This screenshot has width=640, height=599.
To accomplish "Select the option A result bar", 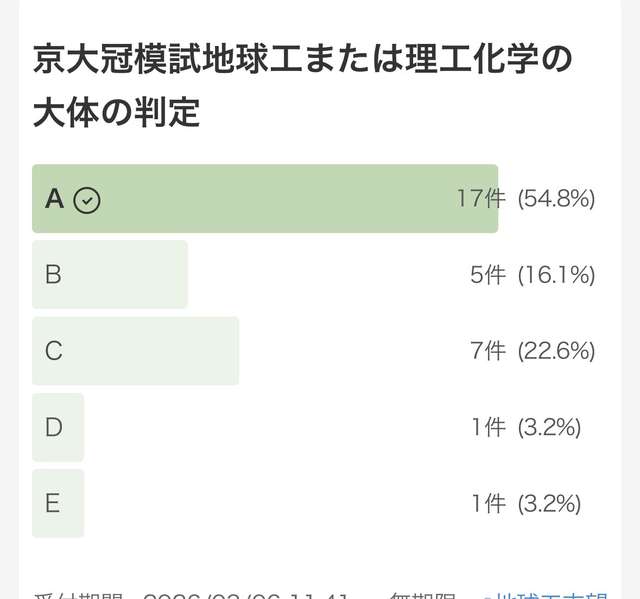I will 265,199.
